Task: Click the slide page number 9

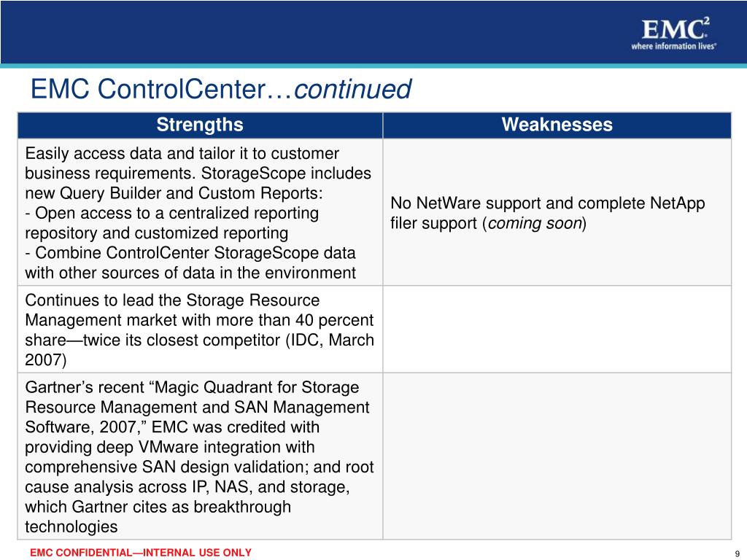Action: (738, 554)
